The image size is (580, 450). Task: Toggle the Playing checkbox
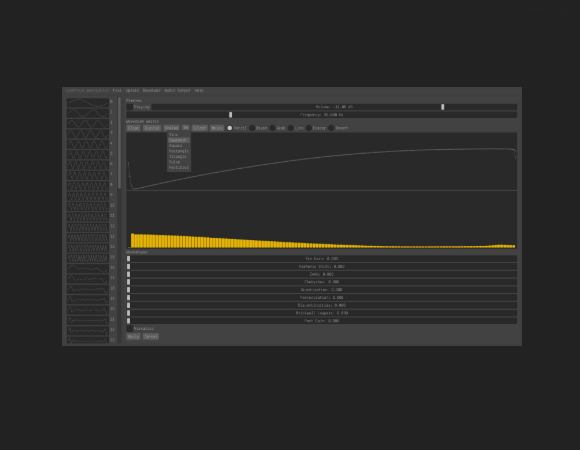(x=130, y=107)
